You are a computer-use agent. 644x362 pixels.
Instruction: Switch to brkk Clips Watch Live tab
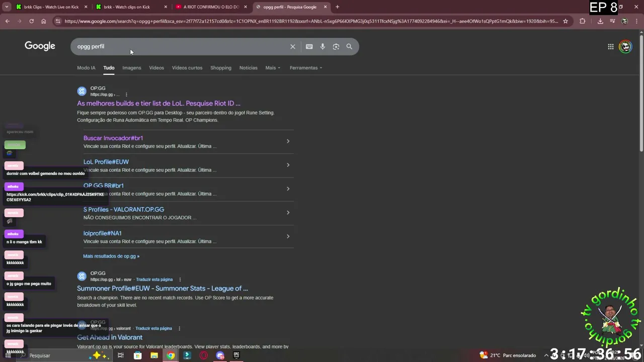(51, 7)
